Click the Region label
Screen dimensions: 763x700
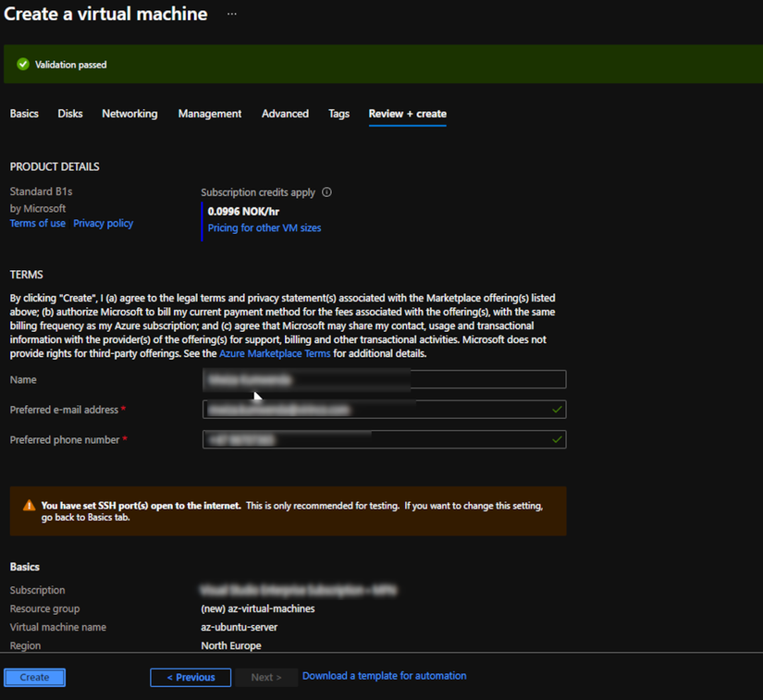(25, 645)
